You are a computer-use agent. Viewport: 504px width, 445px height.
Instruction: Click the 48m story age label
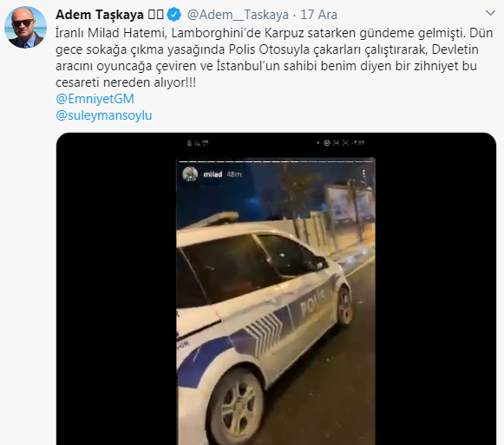pyautogui.click(x=234, y=174)
